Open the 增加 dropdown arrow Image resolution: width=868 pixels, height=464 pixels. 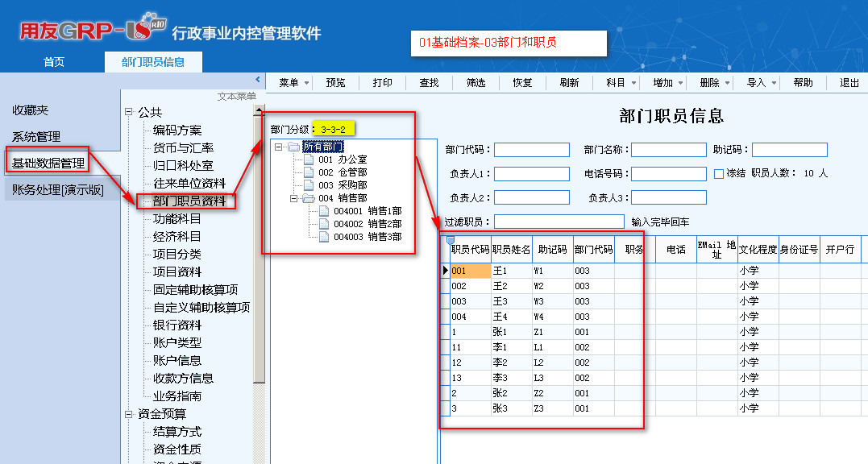[682, 83]
